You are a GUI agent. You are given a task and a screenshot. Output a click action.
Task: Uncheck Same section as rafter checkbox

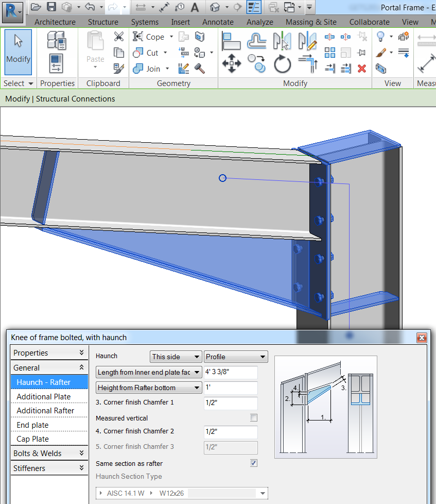click(x=253, y=463)
